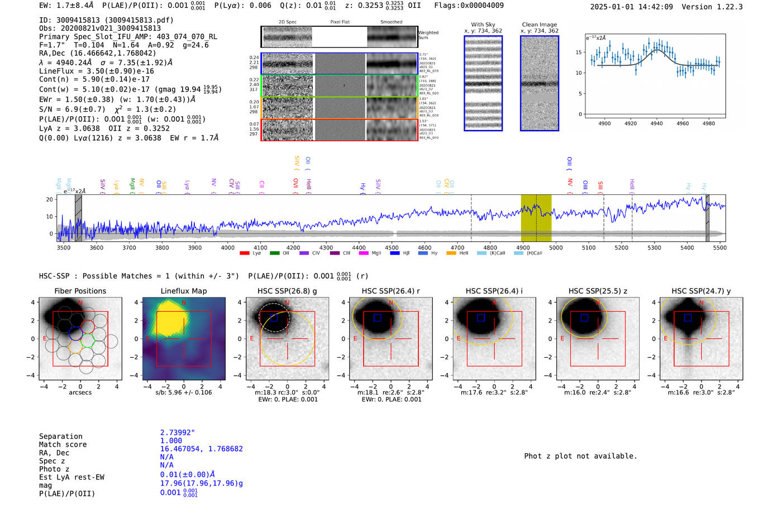Open the With Sky image
The height and width of the screenshot is (532, 782).
pyautogui.click(x=483, y=84)
